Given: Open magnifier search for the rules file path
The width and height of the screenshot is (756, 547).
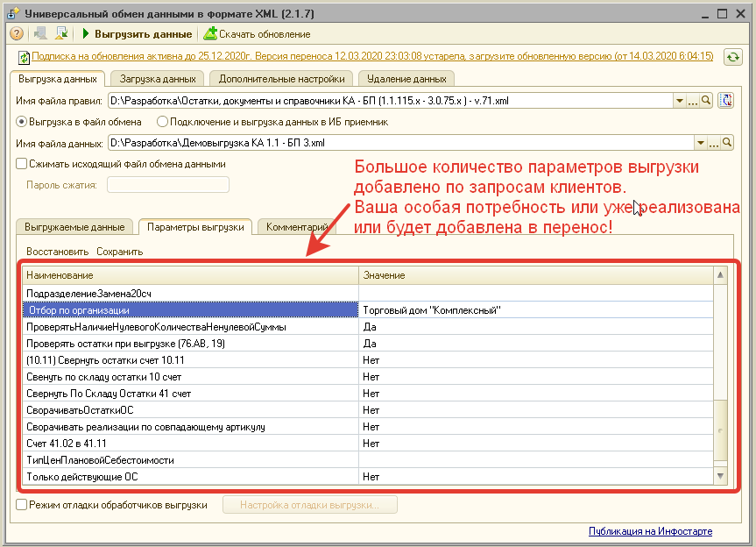Looking at the screenshot, I should (x=707, y=101).
